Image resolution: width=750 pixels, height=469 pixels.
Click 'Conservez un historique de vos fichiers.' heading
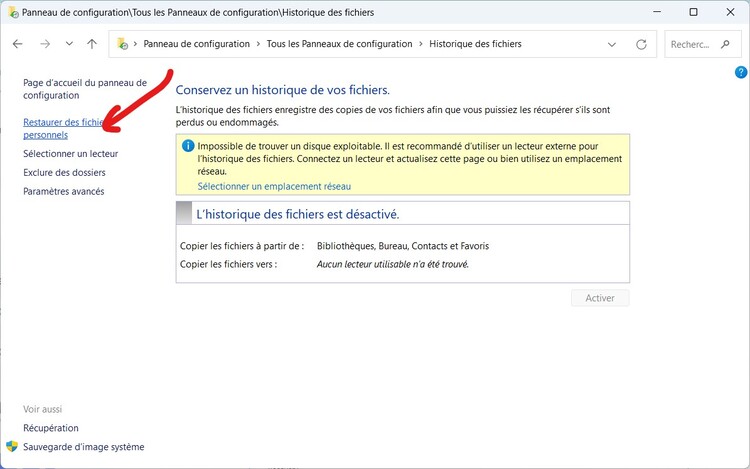(283, 90)
